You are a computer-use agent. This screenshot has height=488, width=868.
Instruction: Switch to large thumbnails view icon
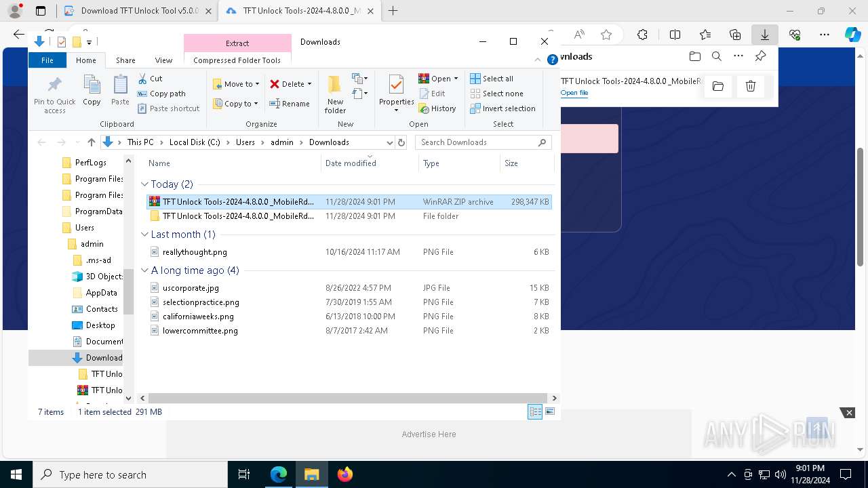coord(550,411)
